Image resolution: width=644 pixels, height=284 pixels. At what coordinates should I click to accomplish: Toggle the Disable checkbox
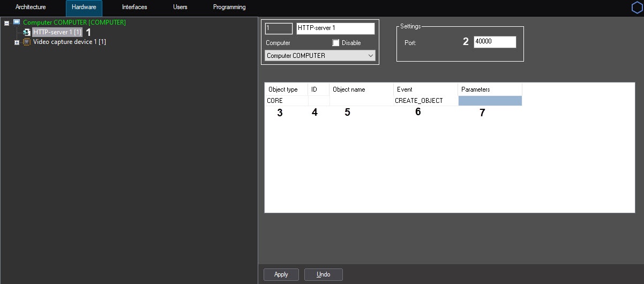click(x=336, y=43)
